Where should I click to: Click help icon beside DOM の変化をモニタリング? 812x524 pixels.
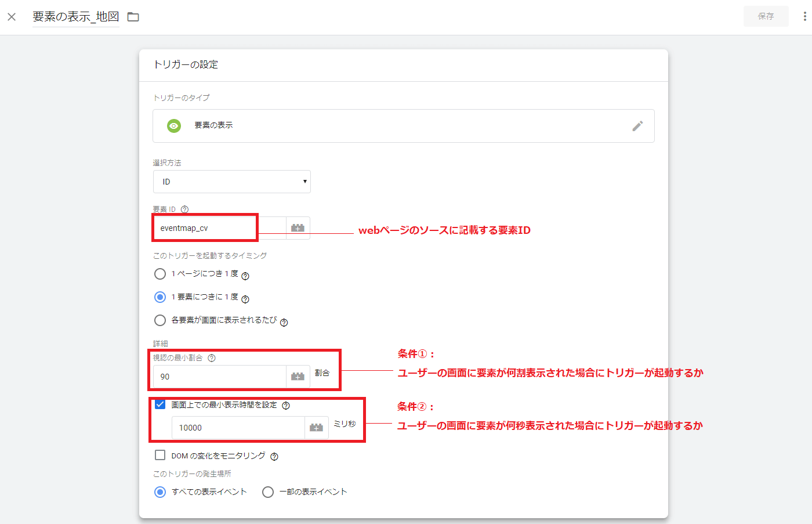[274, 457]
